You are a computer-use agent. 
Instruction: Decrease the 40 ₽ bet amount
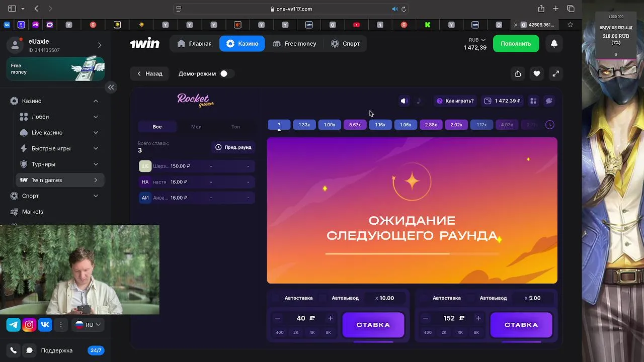coord(277,318)
